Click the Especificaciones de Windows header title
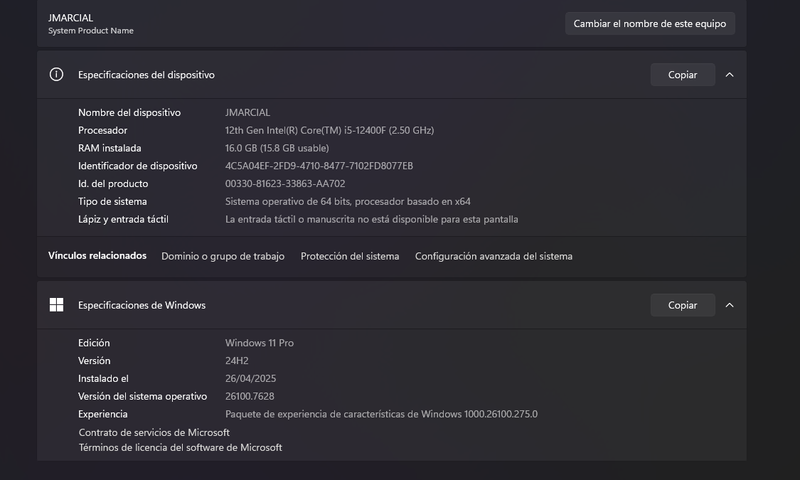 point(142,305)
